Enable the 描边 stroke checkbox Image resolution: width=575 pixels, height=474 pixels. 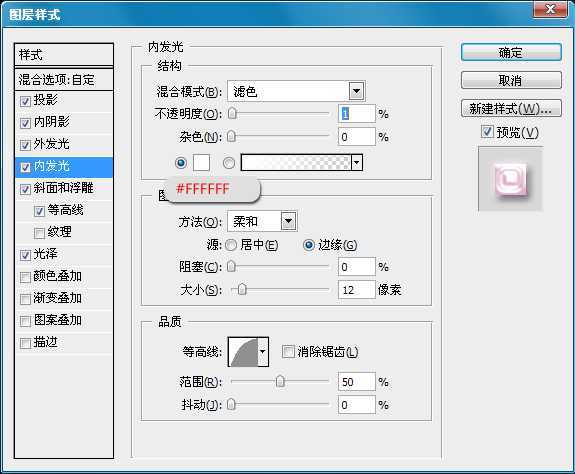tap(25, 343)
